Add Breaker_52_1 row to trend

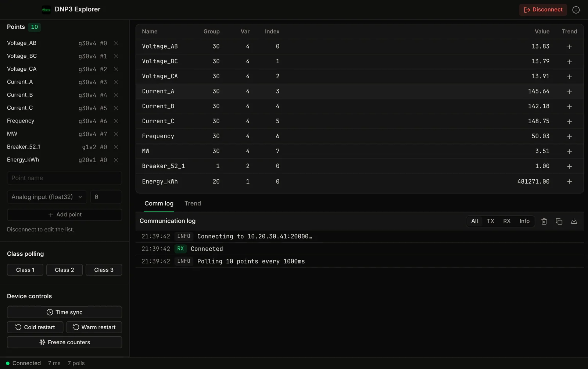pyautogui.click(x=569, y=167)
